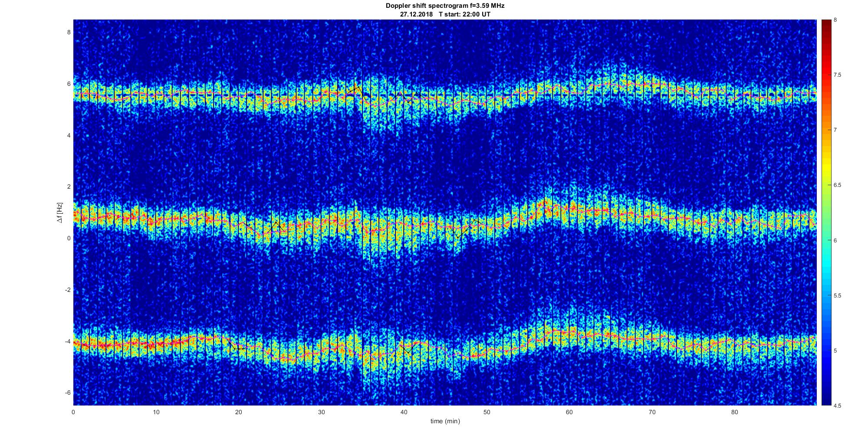Click the y-axis tick label -4
The width and height of the screenshot is (868, 435).
67,341
